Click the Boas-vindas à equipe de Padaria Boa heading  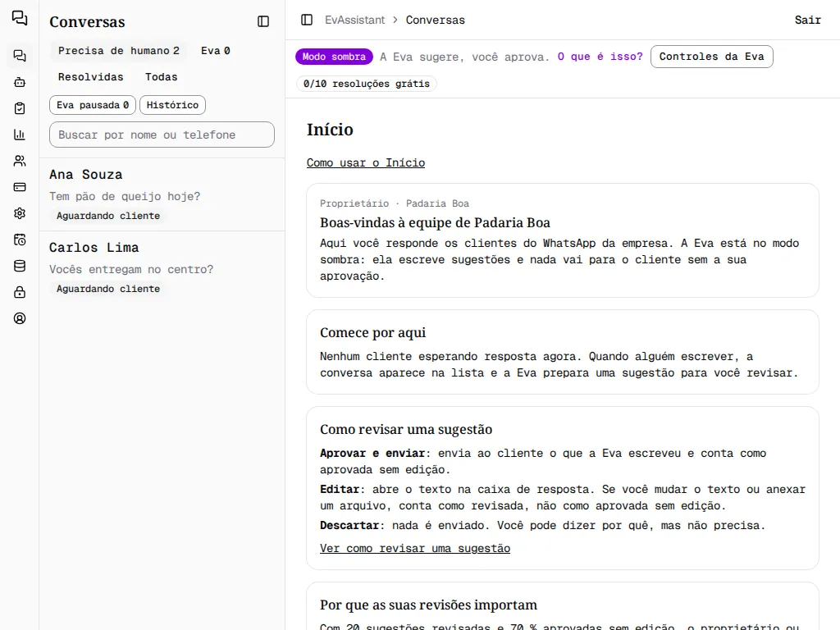[x=435, y=223]
